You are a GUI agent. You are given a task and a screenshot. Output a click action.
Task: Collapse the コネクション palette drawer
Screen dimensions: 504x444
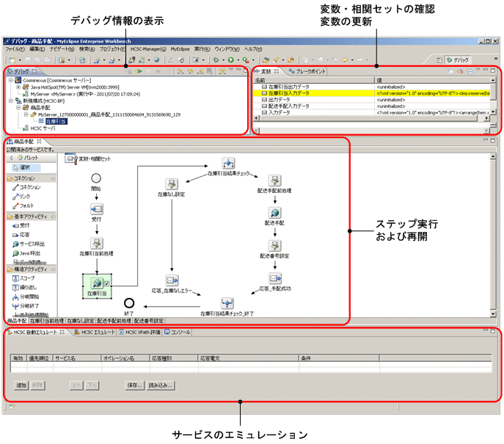coord(53,178)
